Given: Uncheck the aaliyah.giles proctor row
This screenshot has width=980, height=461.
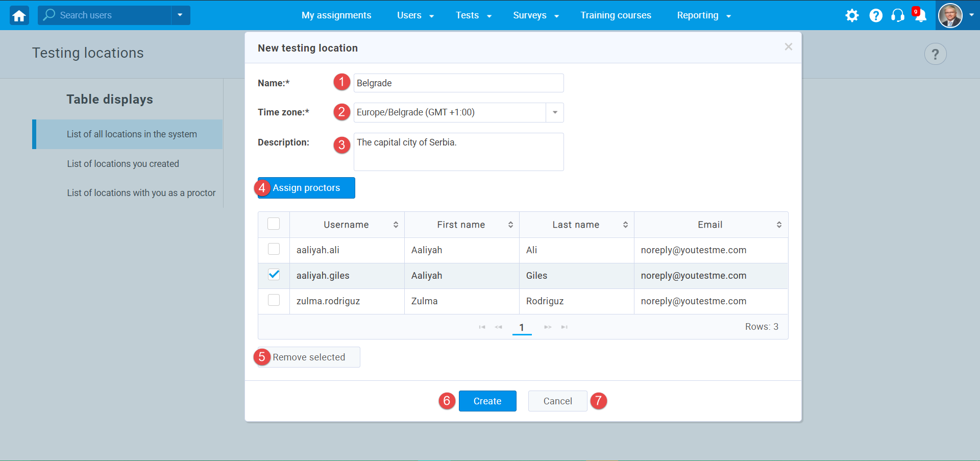Looking at the screenshot, I should tap(274, 275).
